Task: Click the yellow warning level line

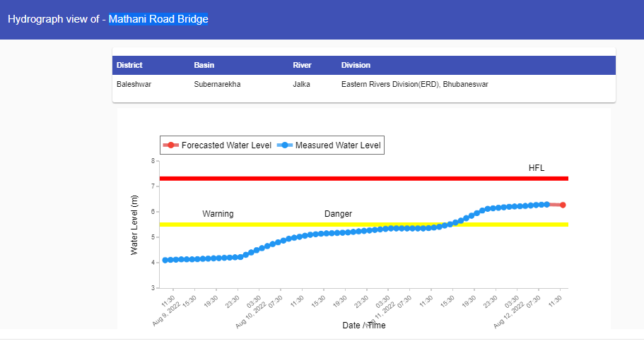Action: point(364,225)
